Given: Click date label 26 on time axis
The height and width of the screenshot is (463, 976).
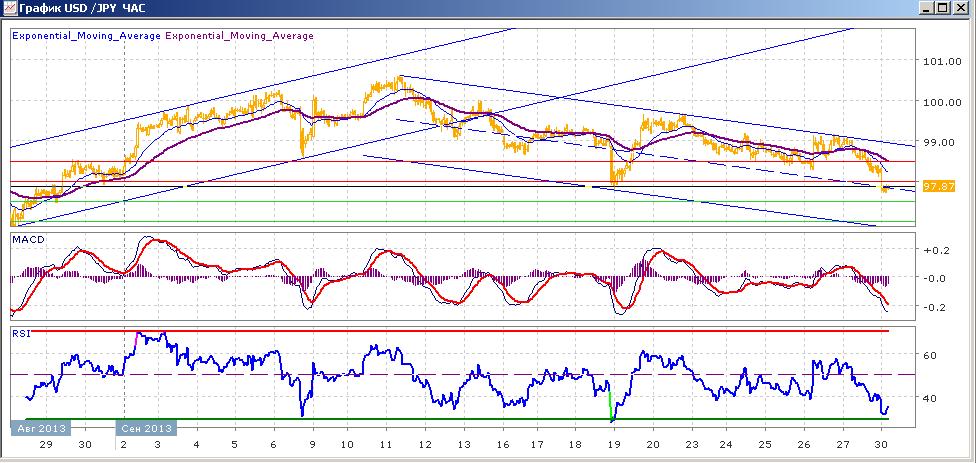Looking at the screenshot, I should tap(804, 446).
